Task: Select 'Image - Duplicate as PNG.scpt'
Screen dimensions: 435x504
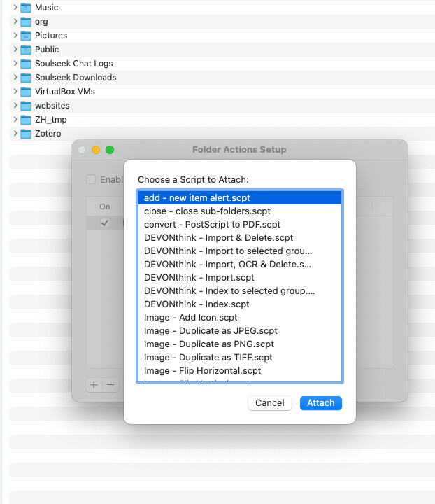Action: click(208, 344)
